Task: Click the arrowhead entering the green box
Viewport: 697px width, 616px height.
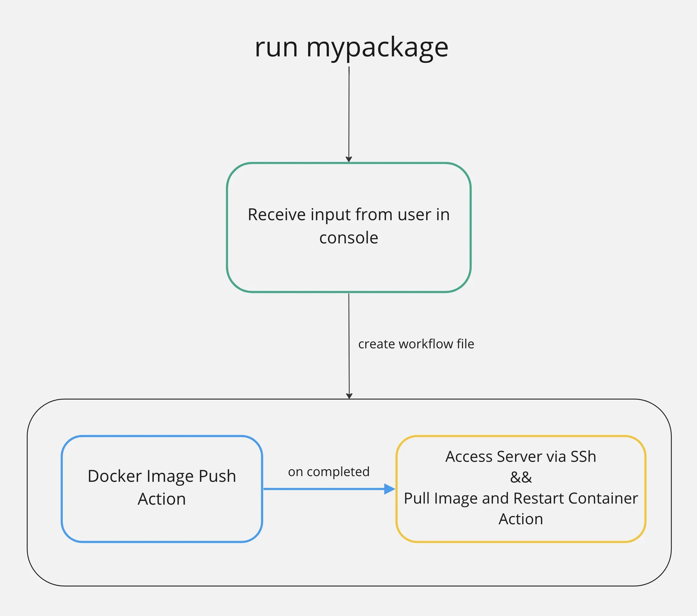Action: pos(349,159)
